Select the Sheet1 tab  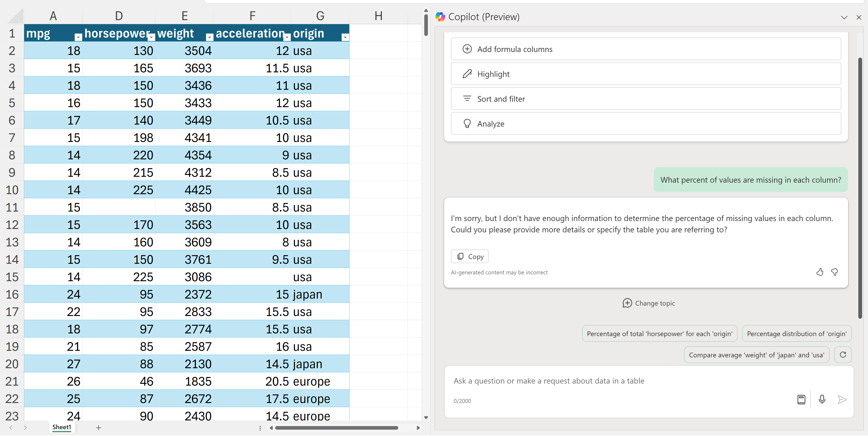click(62, 427)
